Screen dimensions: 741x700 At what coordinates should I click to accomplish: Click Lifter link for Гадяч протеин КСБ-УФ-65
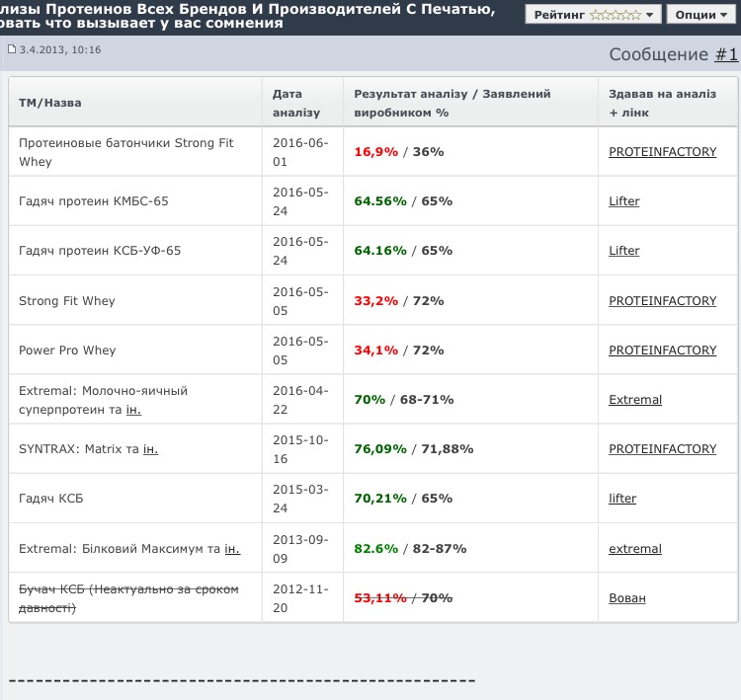pos(623,251)
